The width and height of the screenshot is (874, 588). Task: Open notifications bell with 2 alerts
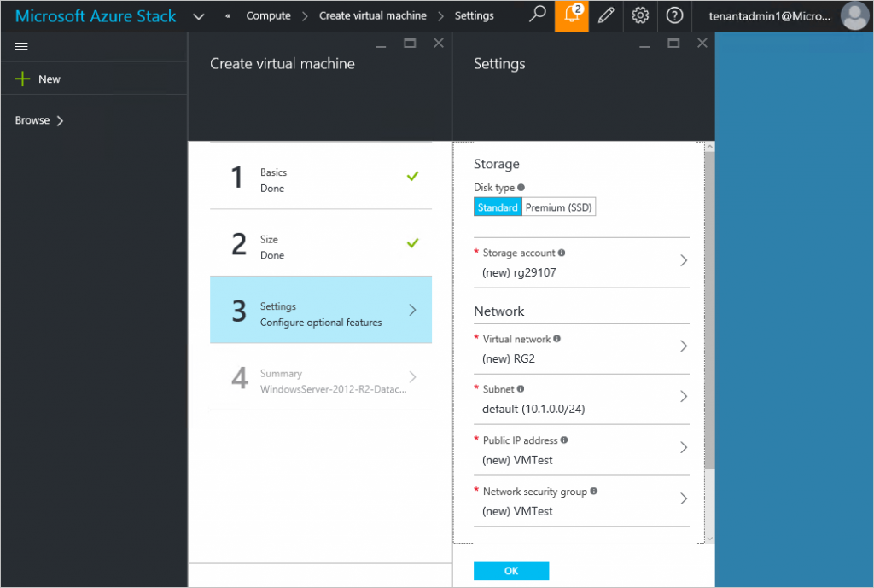point(571,15)
